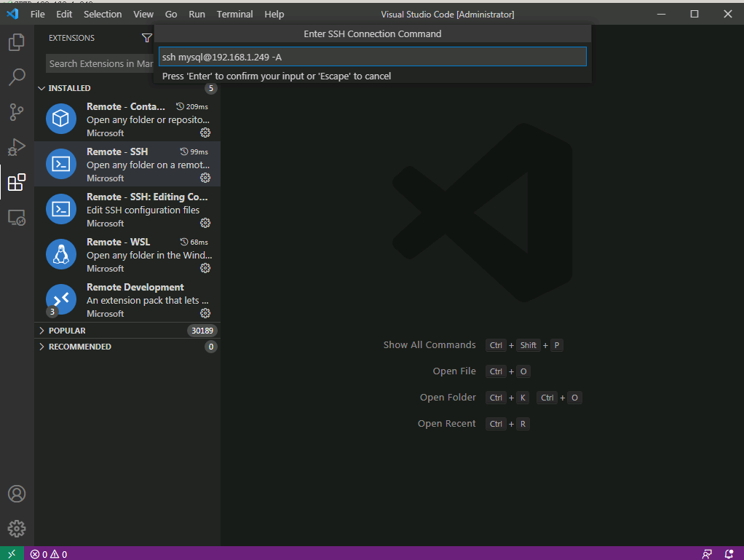Screen dimensions: 744x560
Task: Open remote window via green status icon
Action: 12,553
